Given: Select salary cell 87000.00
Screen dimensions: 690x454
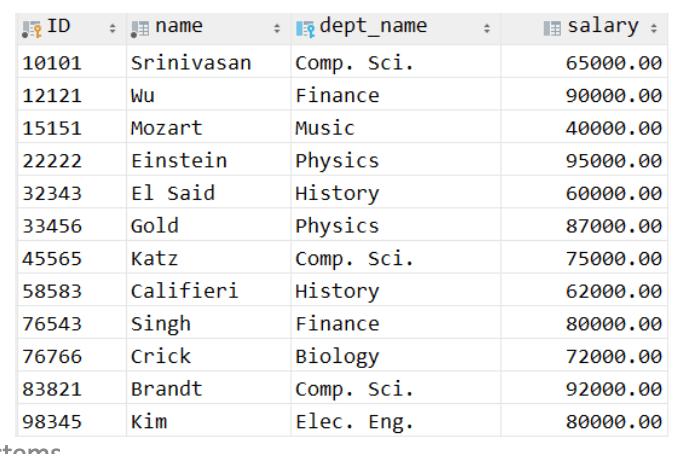Looking at the screenshot, I should point(584,225).
